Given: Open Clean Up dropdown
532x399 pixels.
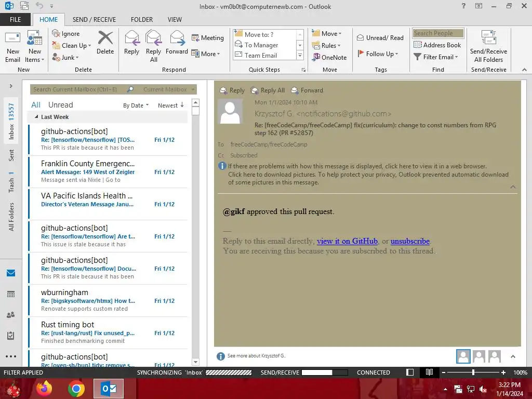Looking at the screenshot, I should [x=72, y=46].
